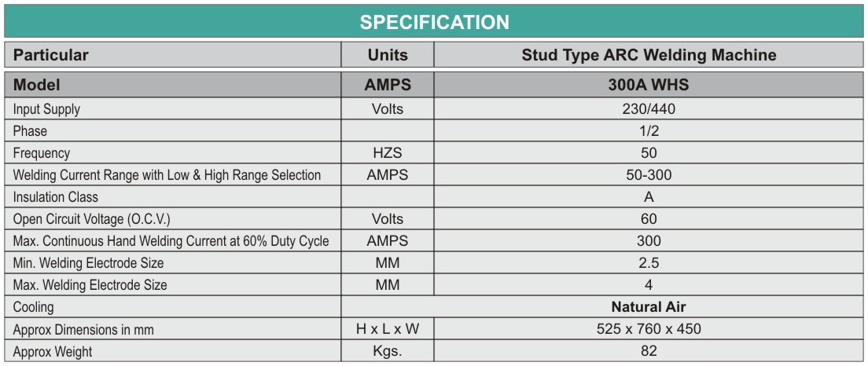Select the Particular column header

51,55
